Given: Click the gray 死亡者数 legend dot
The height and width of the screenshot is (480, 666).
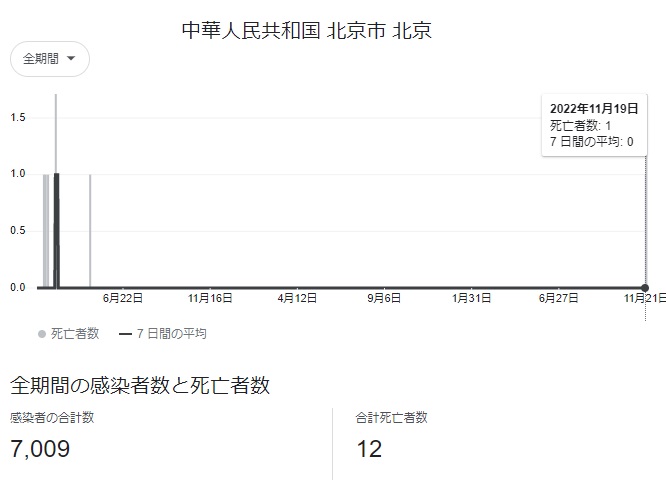Looking at the screenshot, I should coord(41,334).
